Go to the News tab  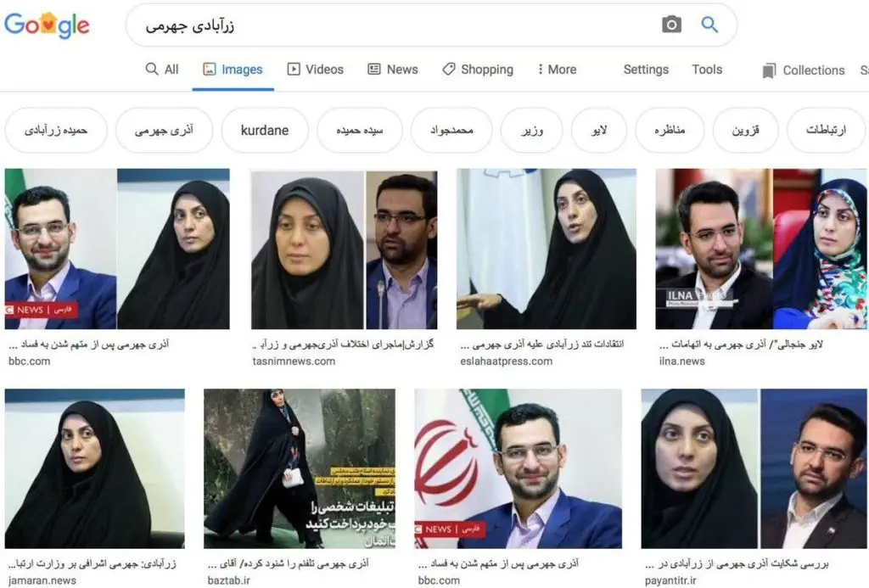[x=393, y=70]
